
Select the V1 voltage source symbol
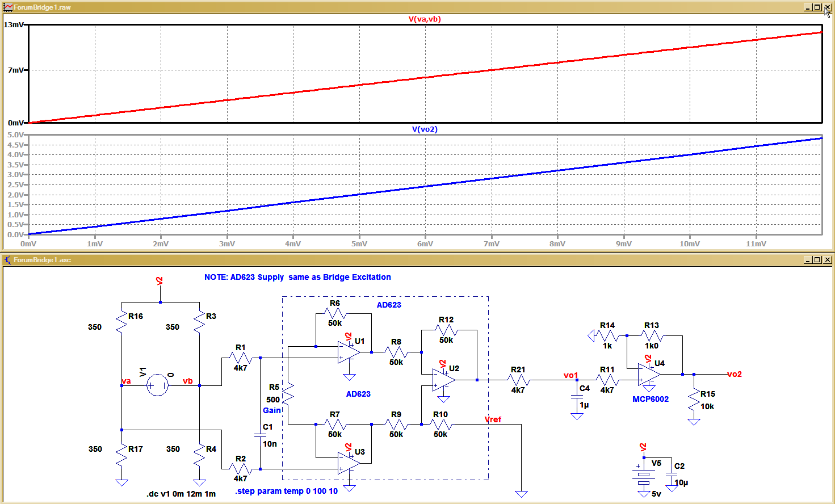158,385
